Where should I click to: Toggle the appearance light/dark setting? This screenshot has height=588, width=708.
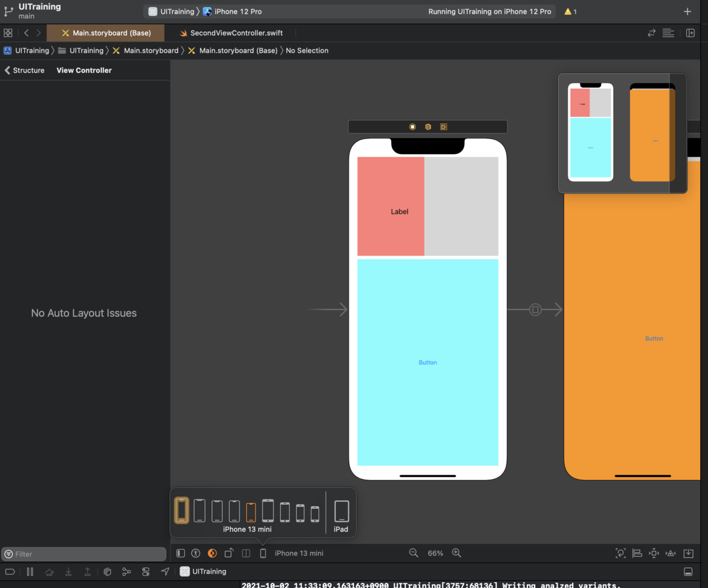point(212,553)
